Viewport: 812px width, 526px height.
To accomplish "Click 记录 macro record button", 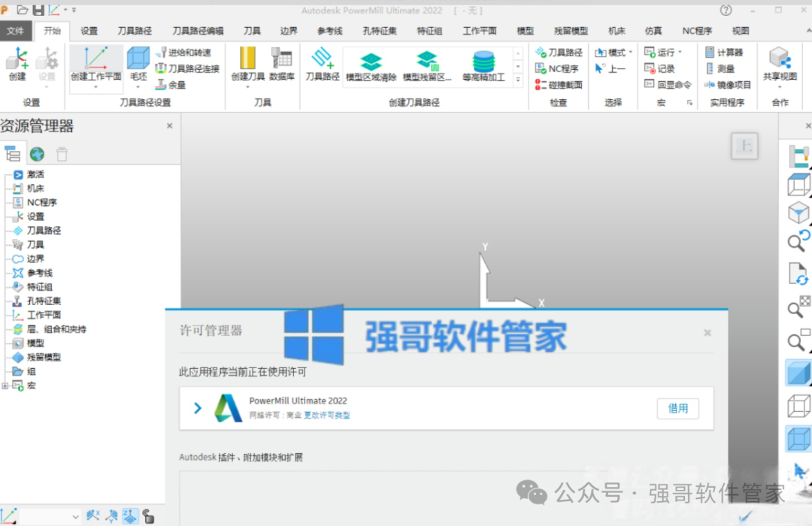I will pyautogui.click(x=659, y=68).
